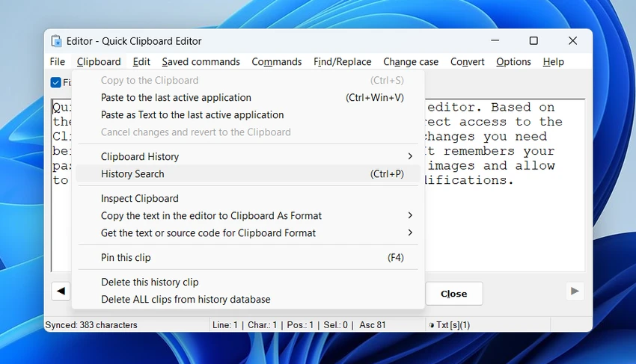Screen dimensions: 636x364
Task: Choose Delete ALL clips from history database
Action: tap(248, 300)
